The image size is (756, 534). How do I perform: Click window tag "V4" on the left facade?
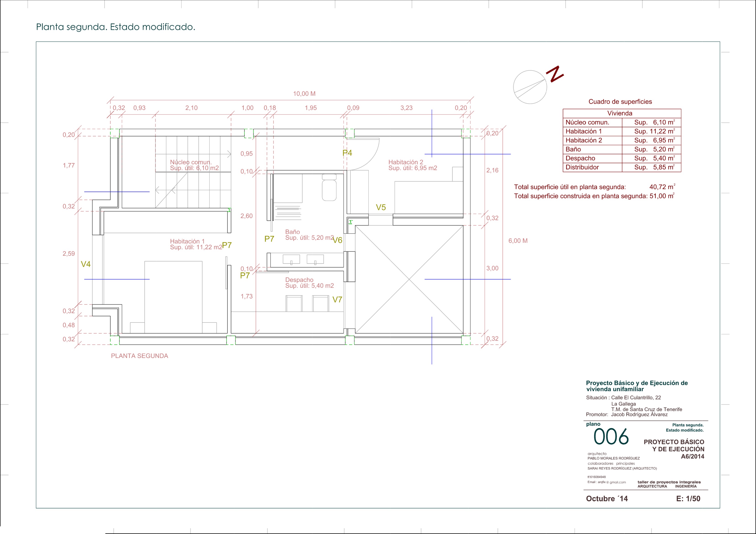(x=85, y=264)
